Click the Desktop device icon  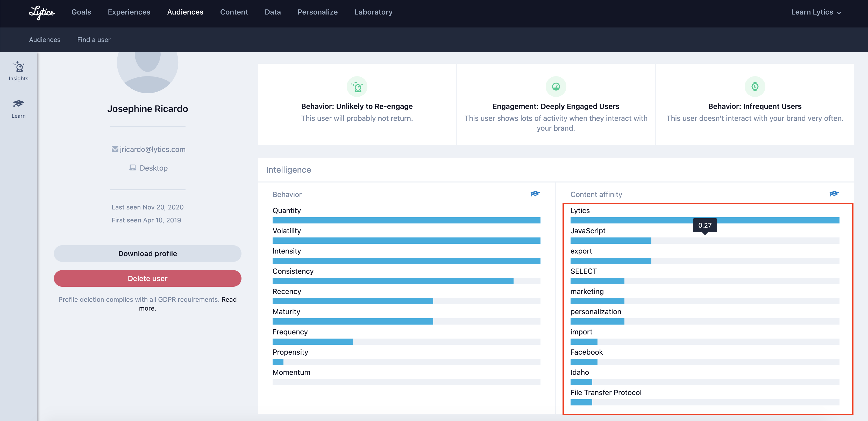(x=133, y=167)
